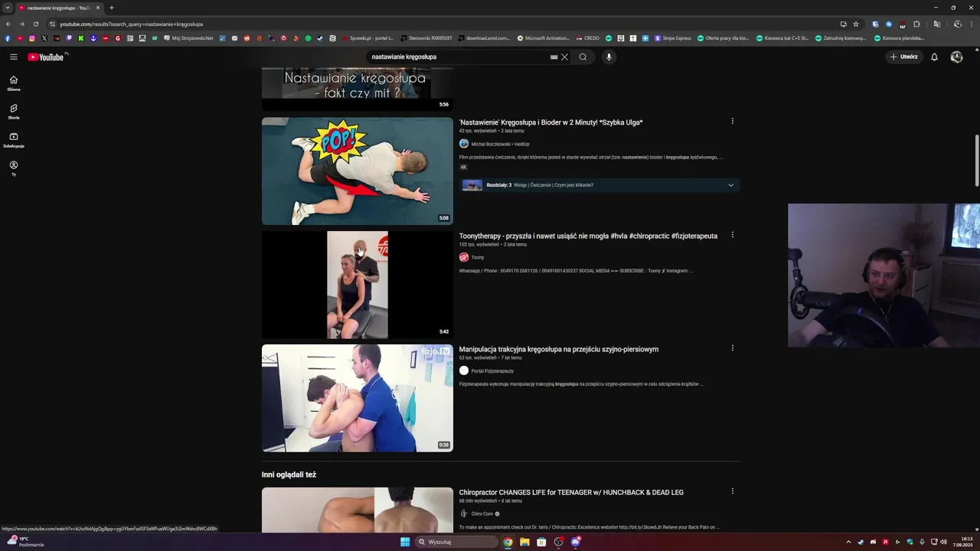
Task: Show hidden system tray icons chevron
Action: pos(848,542)
